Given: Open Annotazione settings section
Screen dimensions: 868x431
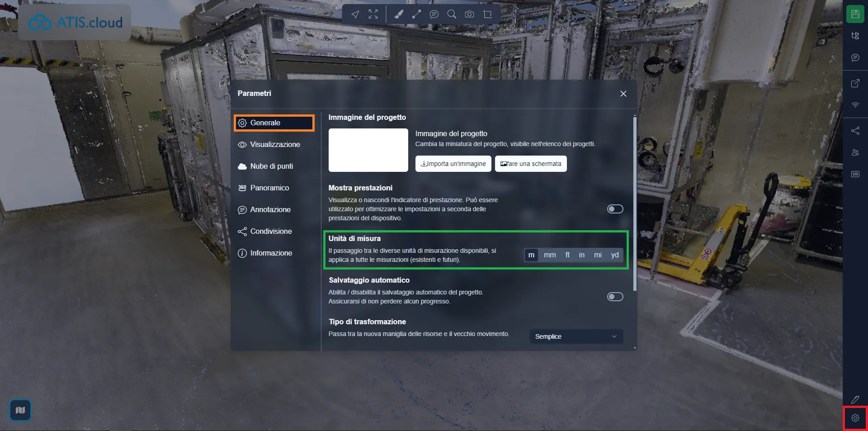Looking at the screenshot, I should (x=274, y=210).
